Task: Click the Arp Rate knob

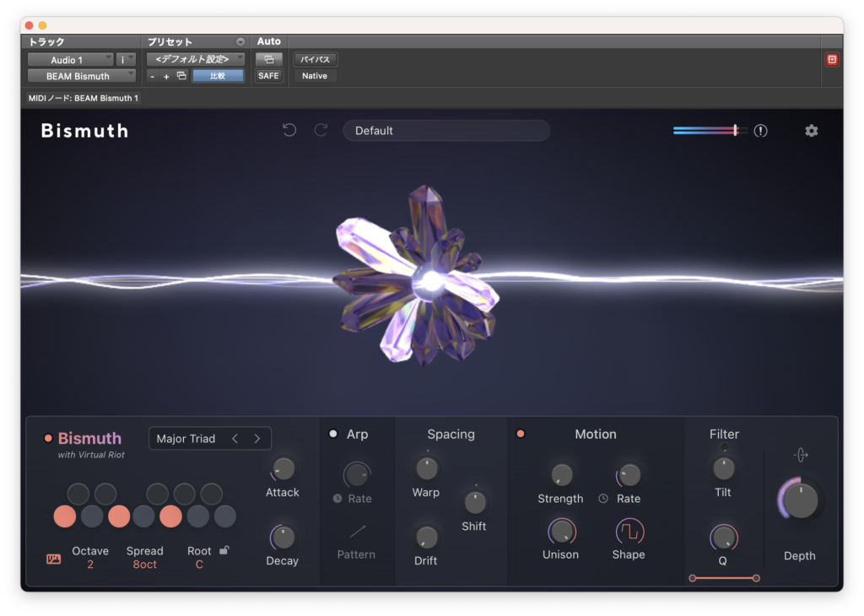Action: 357,475
